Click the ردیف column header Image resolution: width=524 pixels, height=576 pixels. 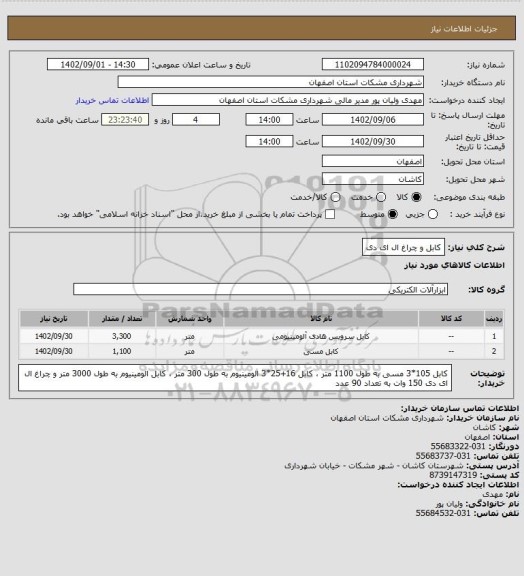494,319
